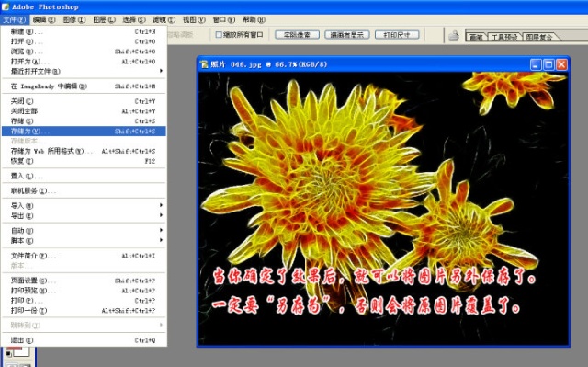588x367 pixels.
Task: Switch to the 图层复合 palette tab
Action: (x=539, y=37)
